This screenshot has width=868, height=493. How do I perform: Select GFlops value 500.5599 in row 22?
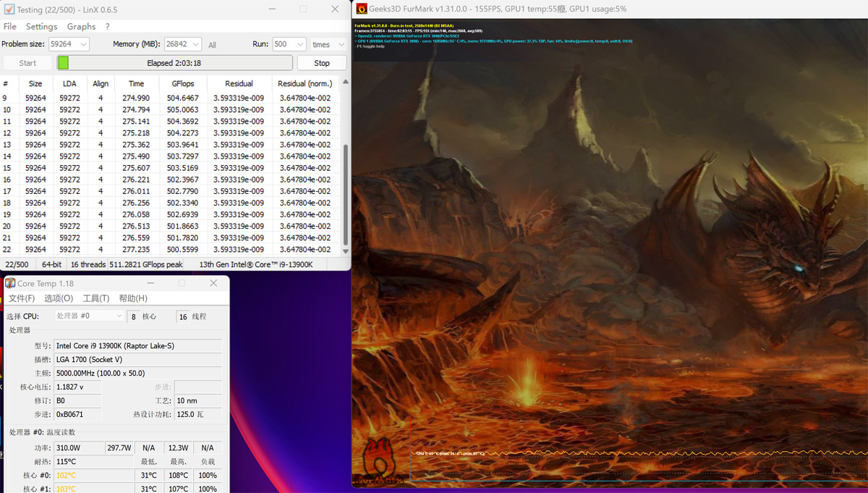182,249
